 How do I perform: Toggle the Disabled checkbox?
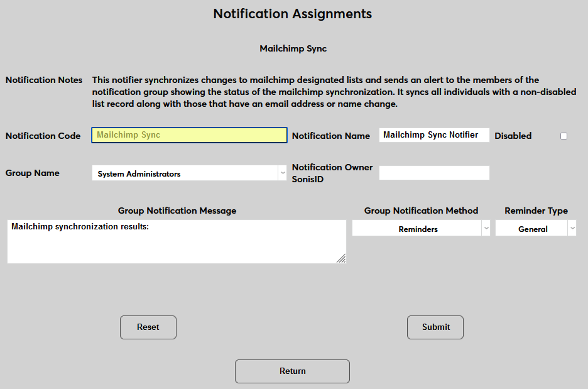tap(563, 136)
